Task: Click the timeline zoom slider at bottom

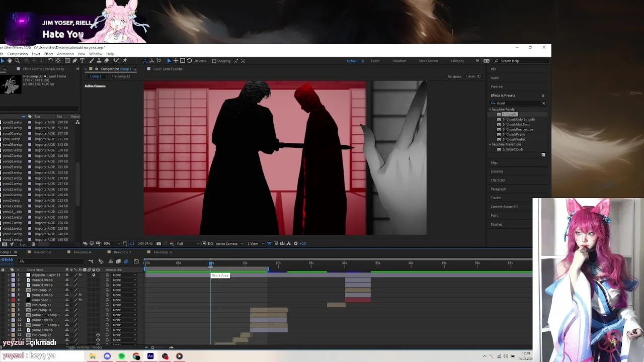Action: pyautogui.click(x=152, y=347)
